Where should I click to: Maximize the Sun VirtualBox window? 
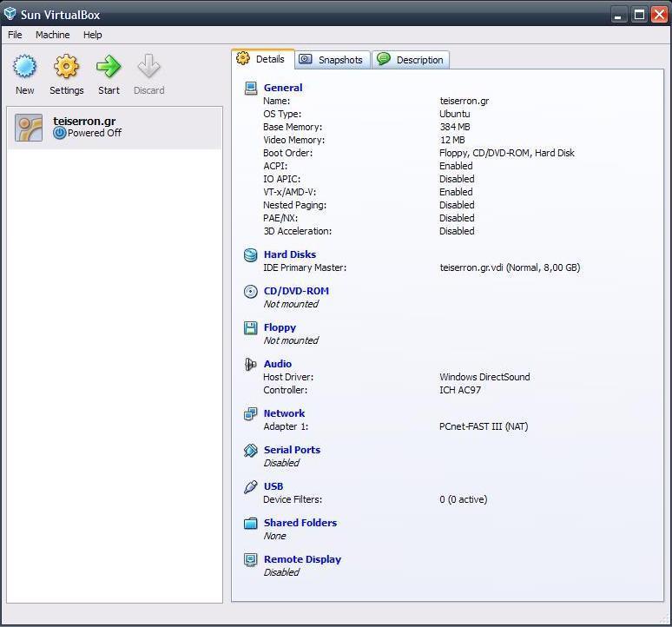tap(639, 15)
